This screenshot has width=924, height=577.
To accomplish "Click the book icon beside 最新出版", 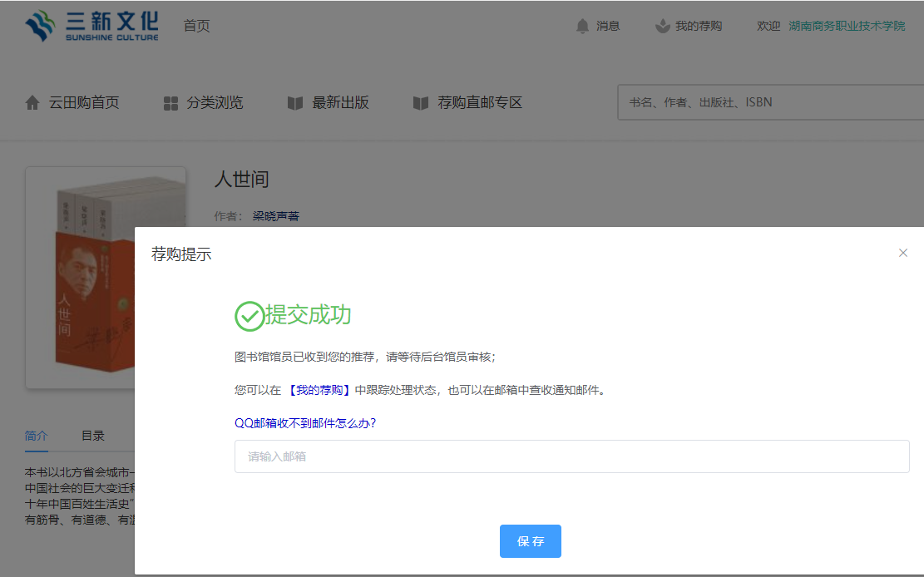I will tap(295, 103).
